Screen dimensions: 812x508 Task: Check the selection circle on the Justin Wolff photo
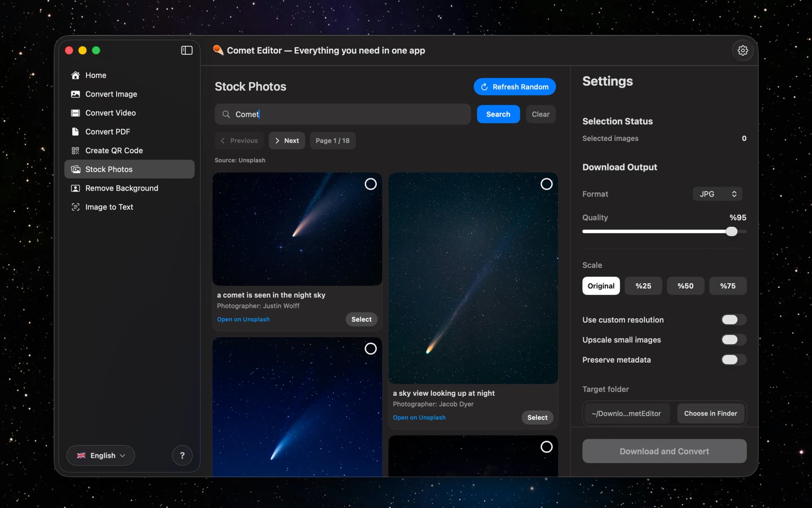[x=371, y=184]
